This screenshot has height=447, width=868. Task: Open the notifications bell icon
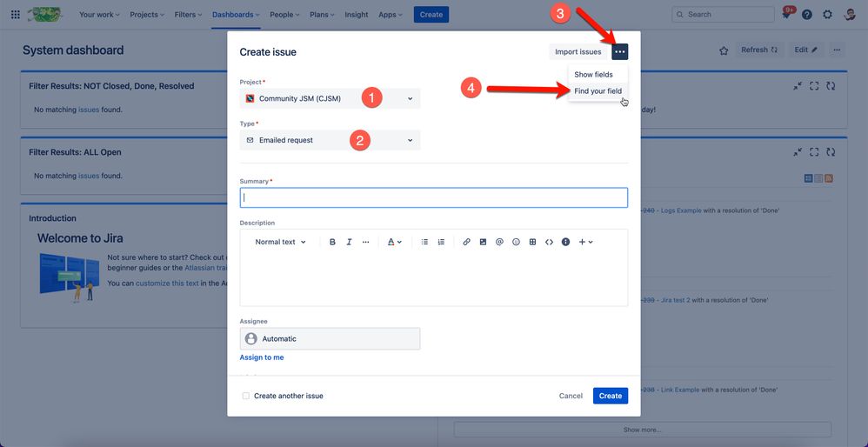point(786,15)
